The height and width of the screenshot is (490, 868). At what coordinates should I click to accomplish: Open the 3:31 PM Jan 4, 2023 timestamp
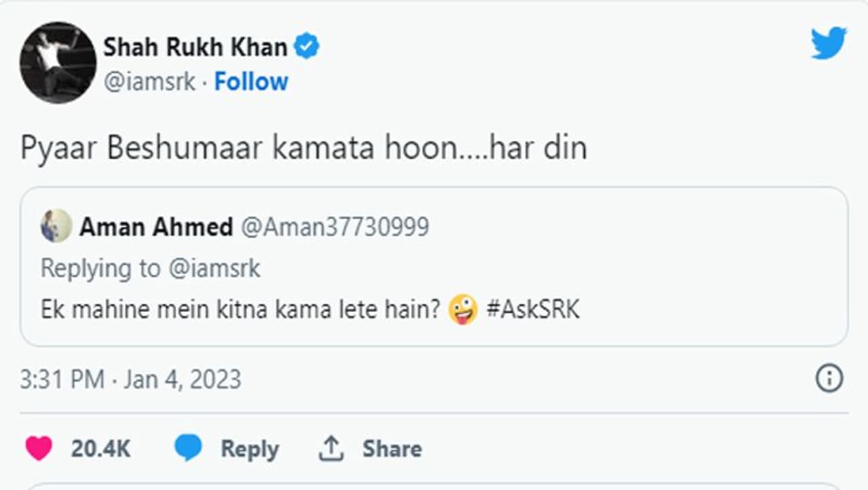pos(130,379)
